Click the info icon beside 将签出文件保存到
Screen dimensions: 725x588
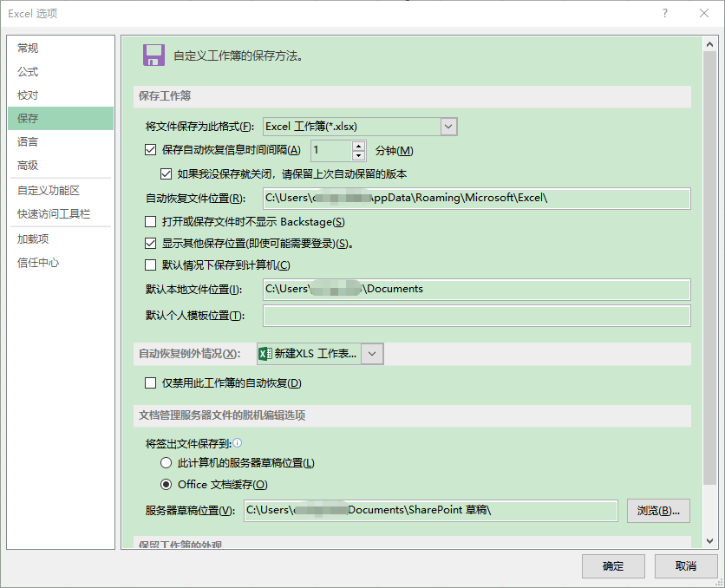click(x=238, y=443)
